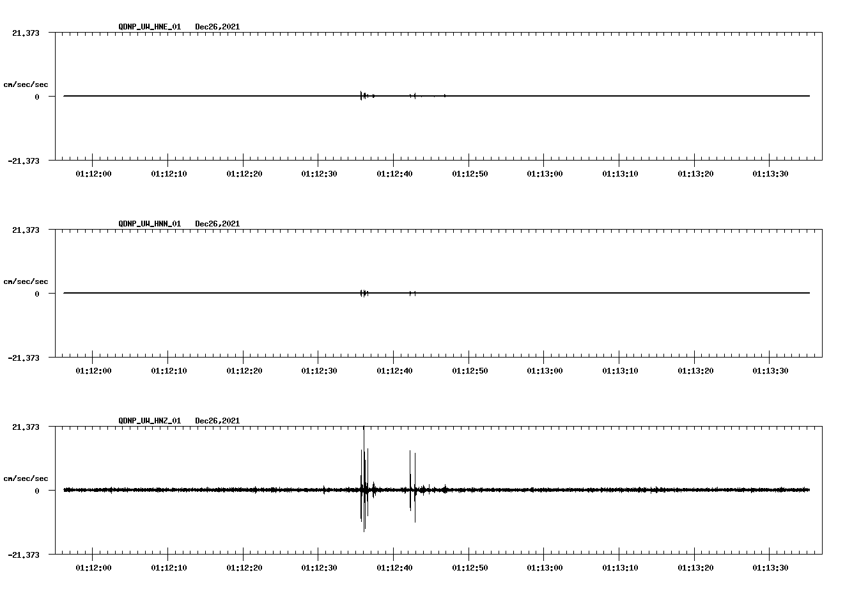Click the Dec26,2021 date in HNE header

217,27
